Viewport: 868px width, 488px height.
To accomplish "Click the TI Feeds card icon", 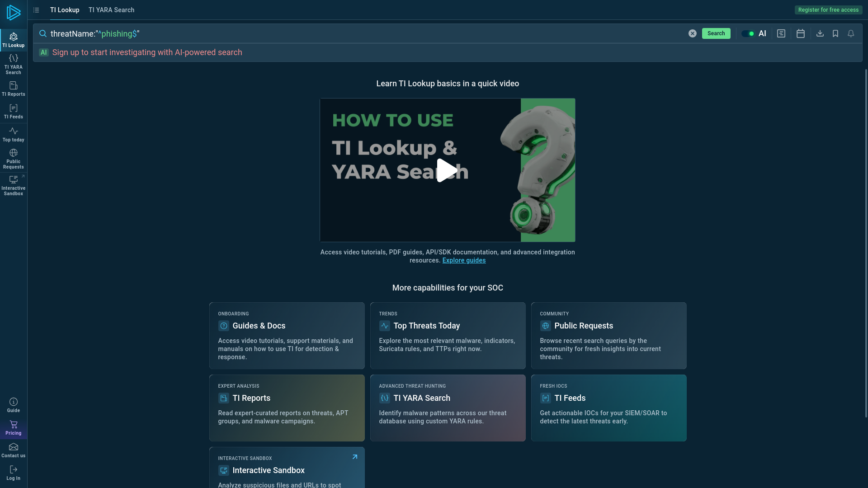I will coord(545,398).
